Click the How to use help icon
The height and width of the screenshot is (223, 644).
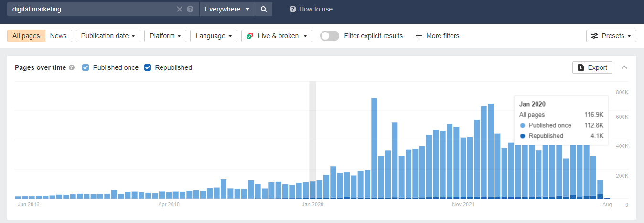click(293, 9)
